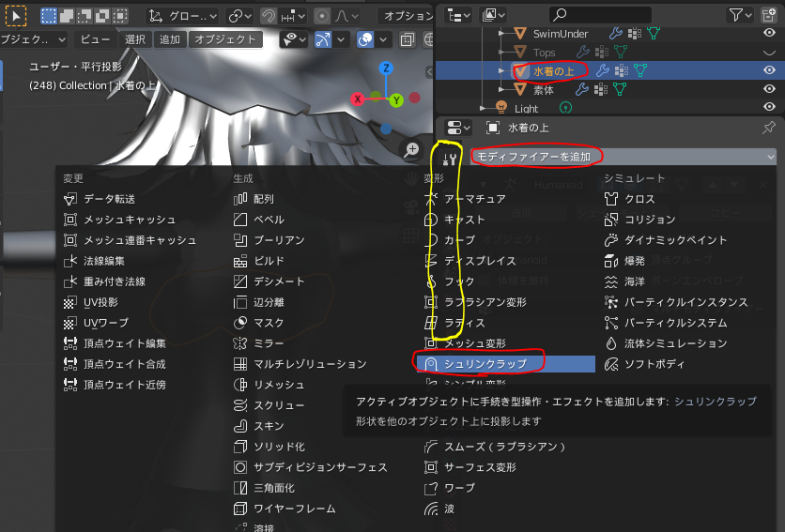Click SwimUnder's modifier wrench icon
This screenshot has height=532, width=785.
[x=615, y=34]
